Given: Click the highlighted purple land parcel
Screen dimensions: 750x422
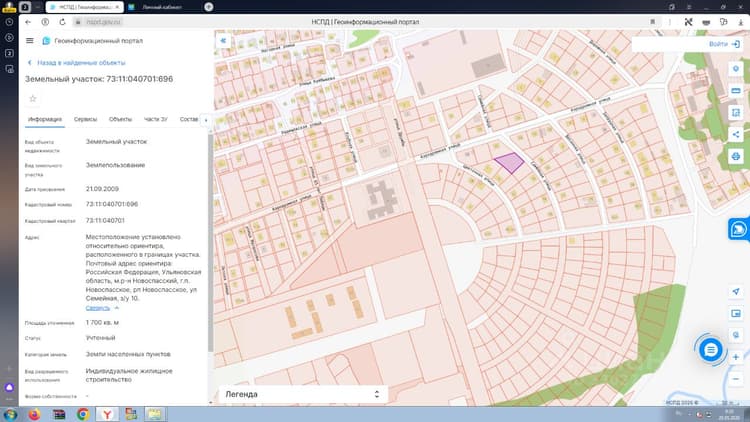Looking at the screenshot, I should coord(509,163).
